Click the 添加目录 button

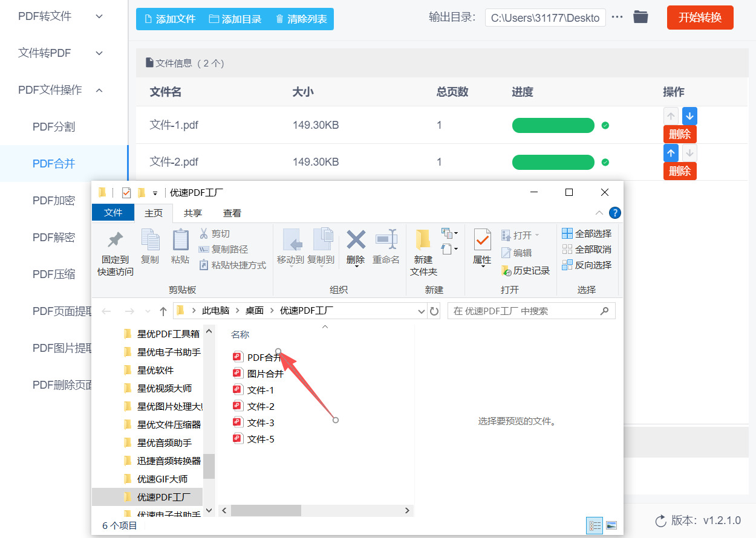235,19
